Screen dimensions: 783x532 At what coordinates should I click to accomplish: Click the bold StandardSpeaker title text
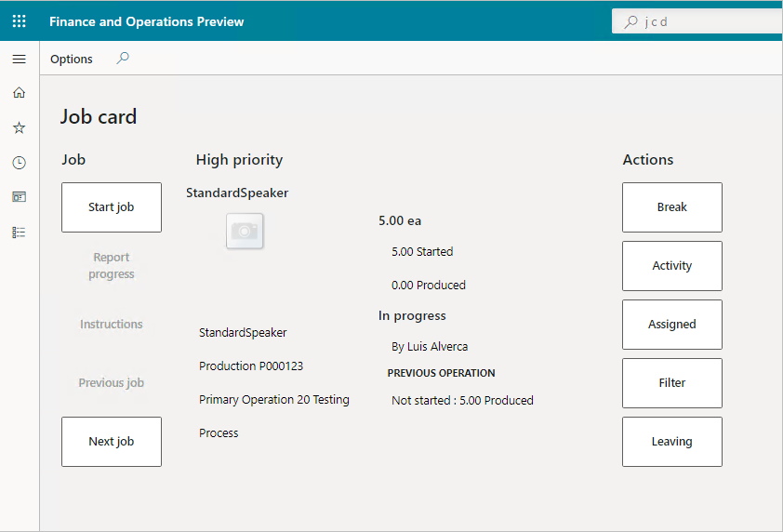coord(237,193)
